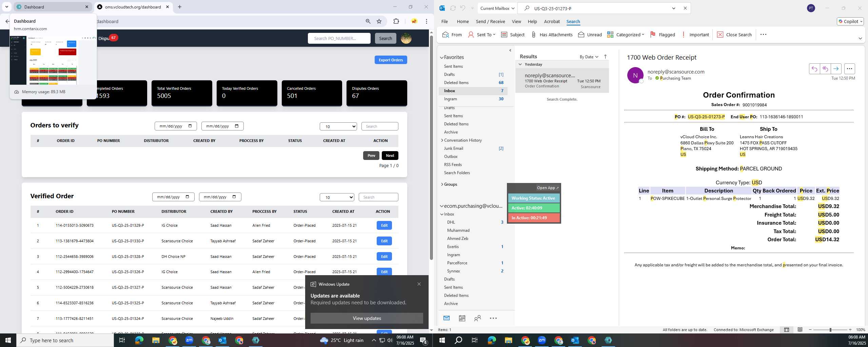The width and height of the screenshot is (868, 347).
Task: Collapse Yesterday group in results
Action: (x=520, y=64)
